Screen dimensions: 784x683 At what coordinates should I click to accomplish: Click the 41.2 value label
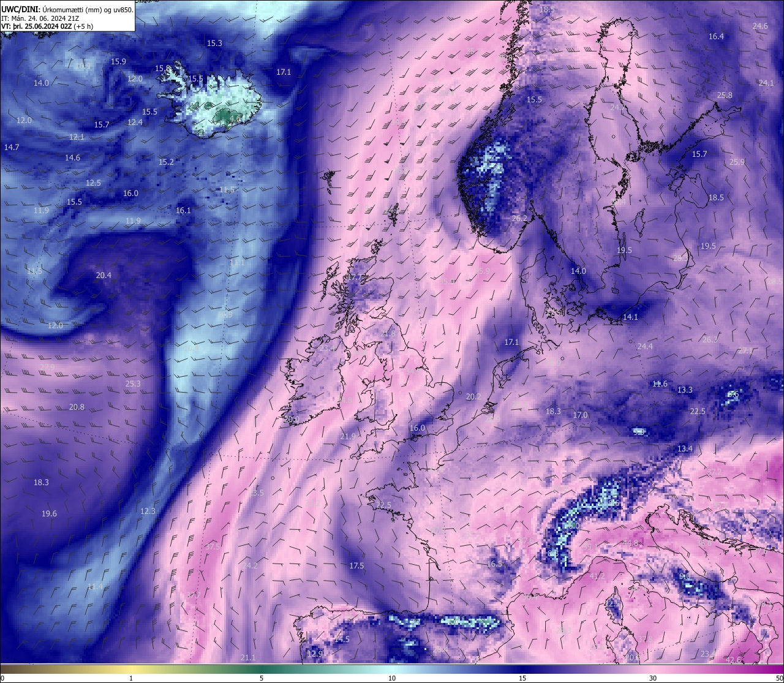coord(597,576)
